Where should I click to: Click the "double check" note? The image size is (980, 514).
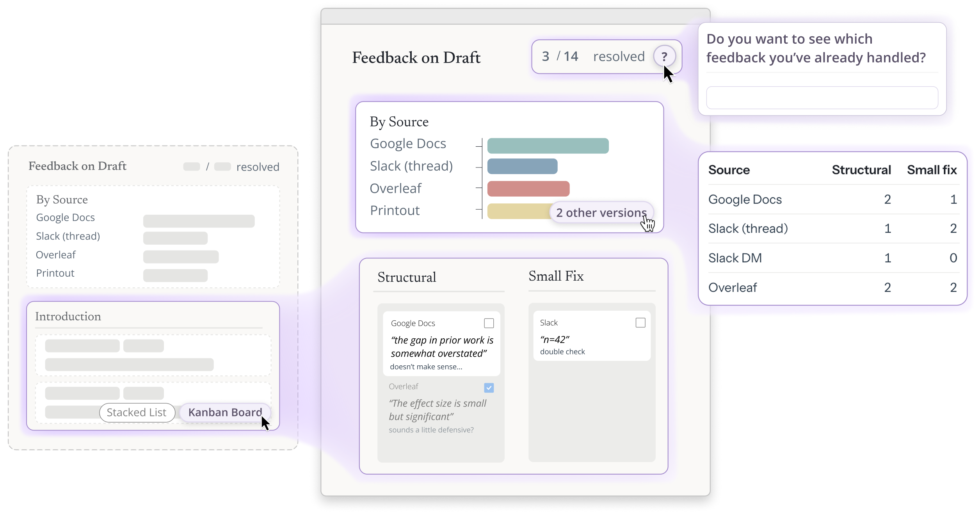click(x=562, y=352)
